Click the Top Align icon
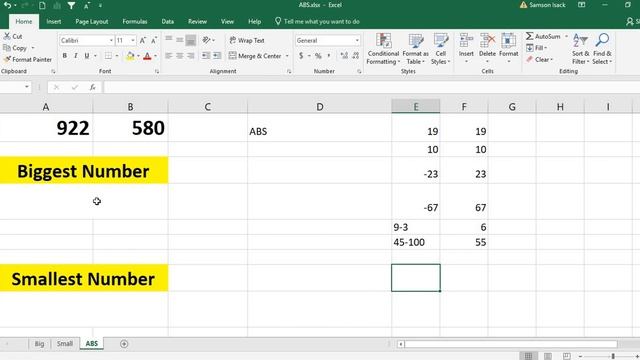 (x=169, y=40)
